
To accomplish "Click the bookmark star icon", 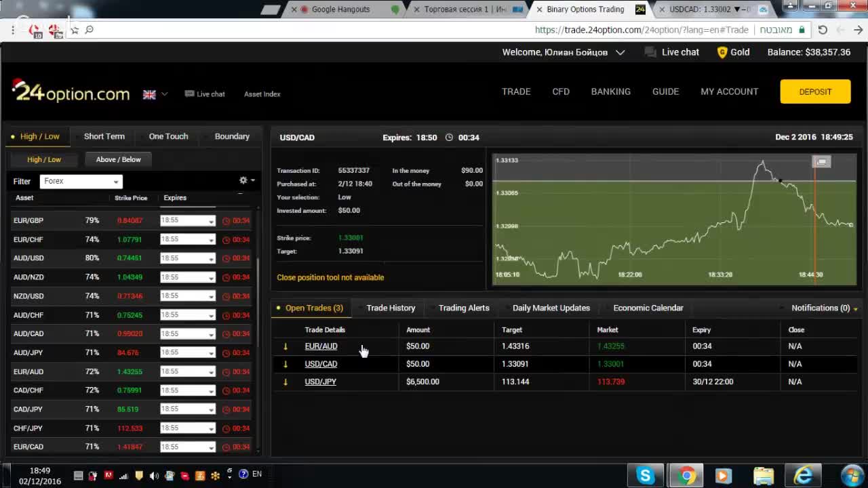I will [x=75, y=30].
